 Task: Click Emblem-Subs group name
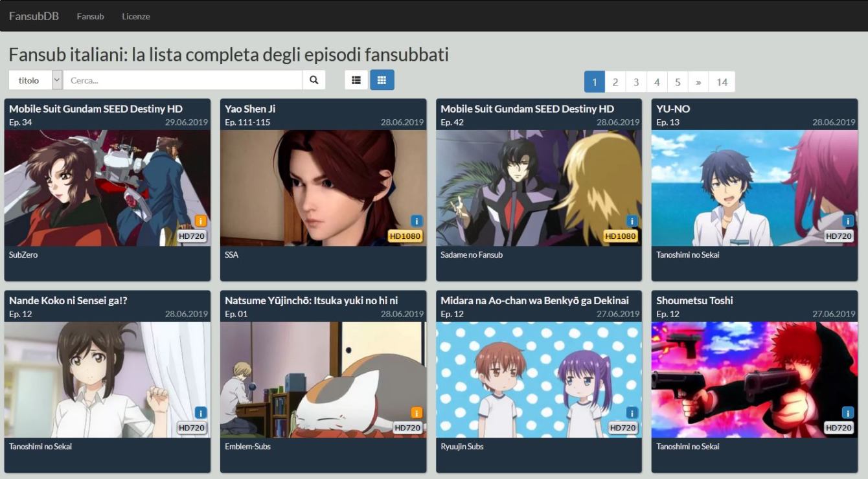247,447
